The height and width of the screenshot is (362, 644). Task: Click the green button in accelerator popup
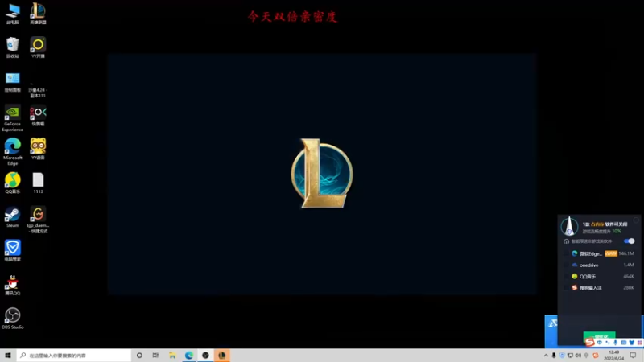[x=599, y=336]
